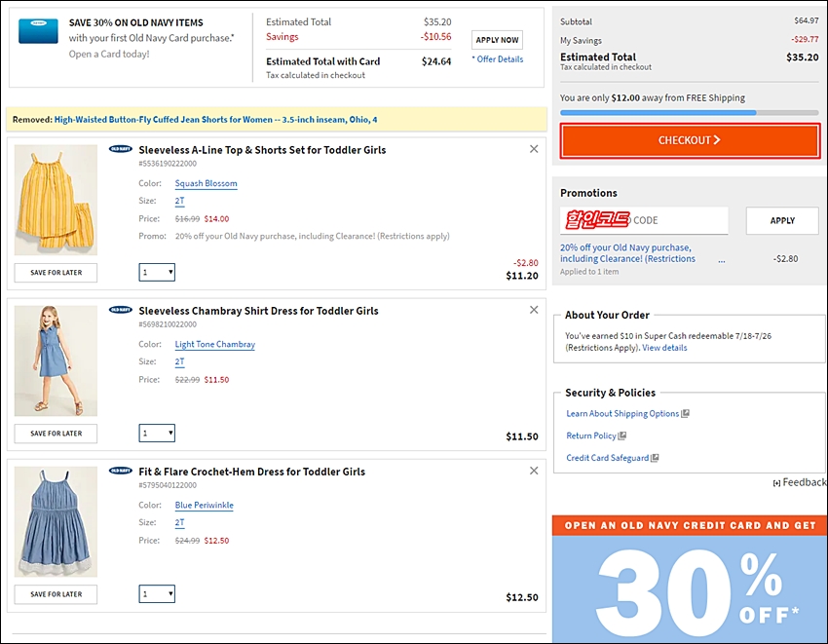Remove the Fit & Flare Crochet-Hem Dress with X

click(534, 471)
